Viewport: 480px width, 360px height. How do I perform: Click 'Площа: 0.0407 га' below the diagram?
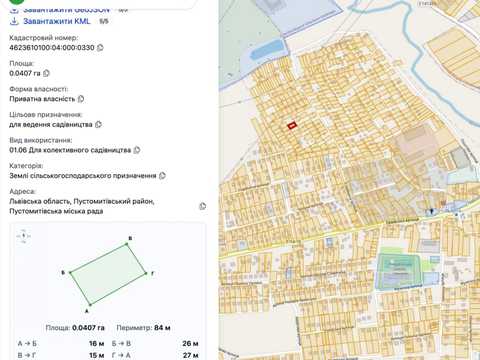click(x=75, y=328)
